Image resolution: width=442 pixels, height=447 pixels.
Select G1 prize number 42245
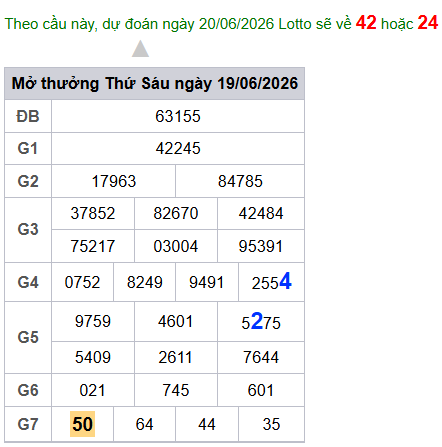click(x=178, y=148)
